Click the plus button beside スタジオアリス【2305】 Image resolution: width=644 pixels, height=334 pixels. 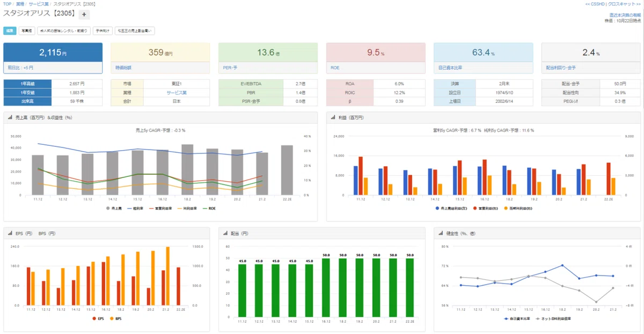[85, 14]
